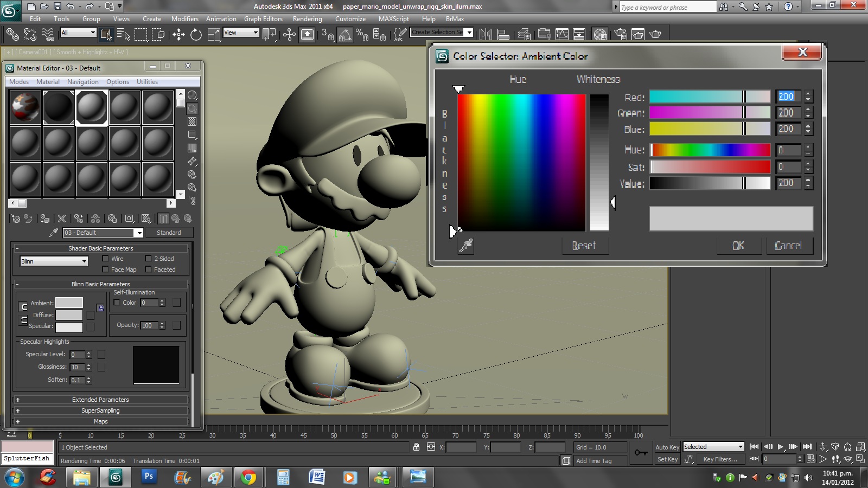Click the Render Production teapot icon
This screenshot has width=868, height=488.
(655, 35)
